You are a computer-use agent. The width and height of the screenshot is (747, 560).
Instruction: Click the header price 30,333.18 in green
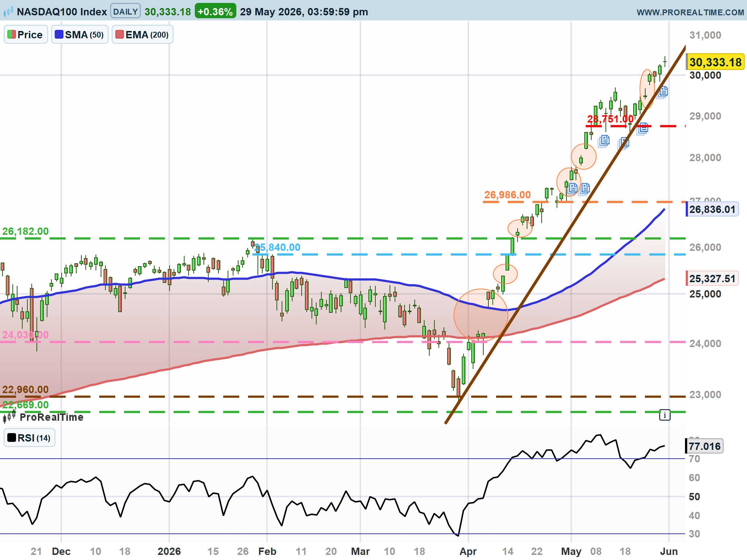[168, 12]
